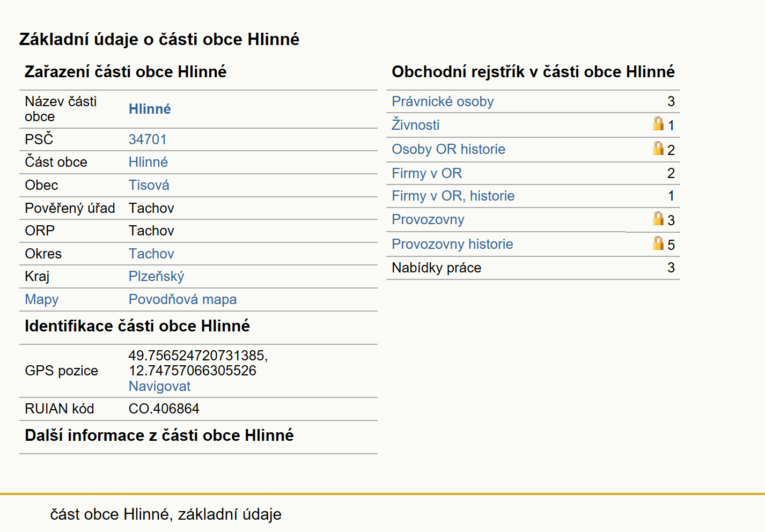Follow the Firmy v OR link

426,173
